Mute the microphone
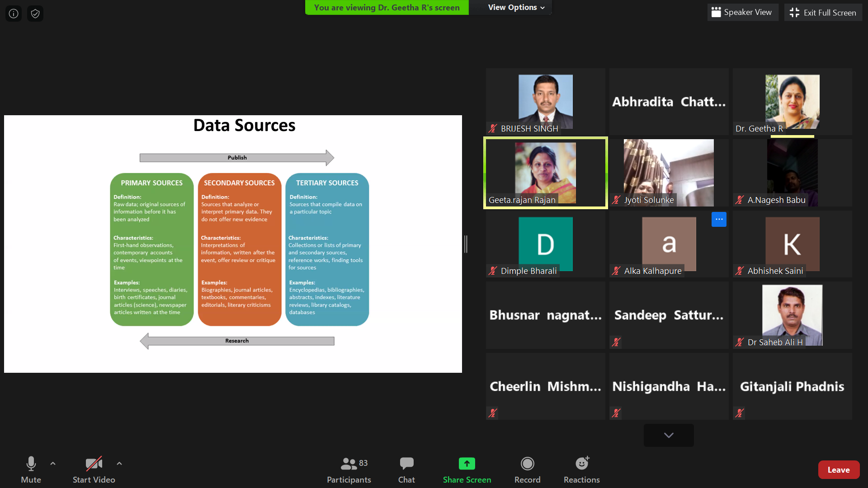Viewport: 868px width, 488px height. coord(31,469)
